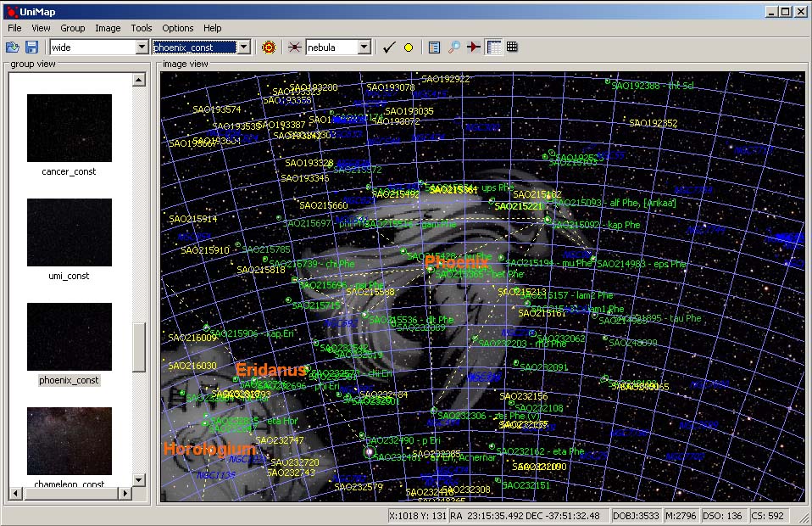This screenshot has width=812, height=526.
Task: Click the open file folder icon
Action: 13,48
